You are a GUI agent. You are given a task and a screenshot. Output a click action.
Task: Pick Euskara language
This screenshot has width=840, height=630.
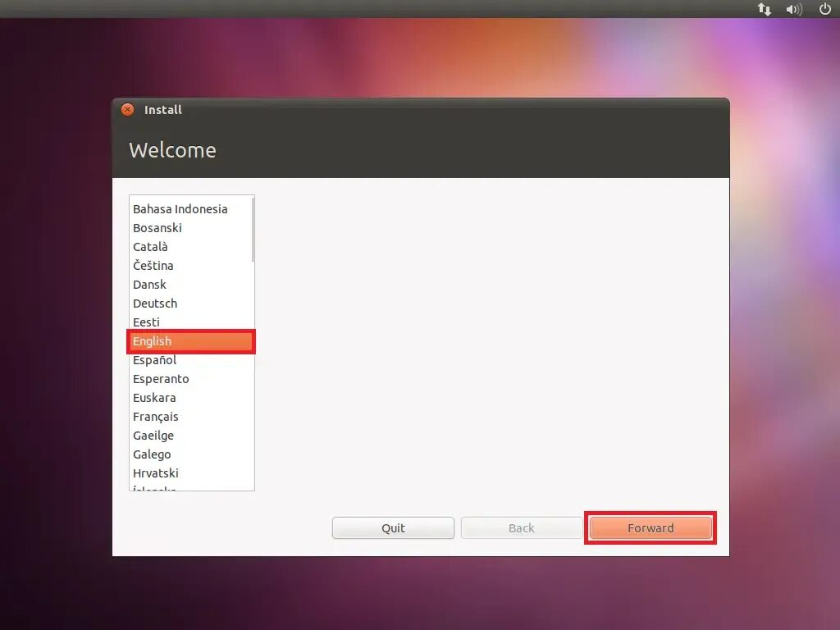190,398
